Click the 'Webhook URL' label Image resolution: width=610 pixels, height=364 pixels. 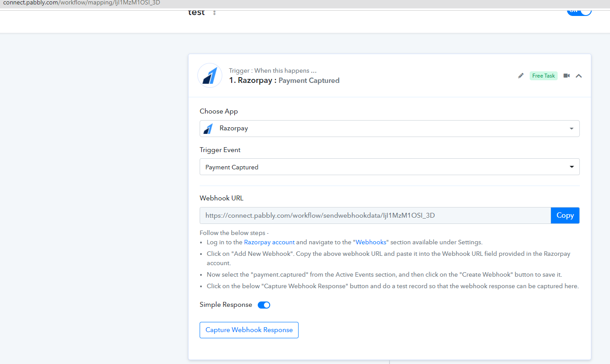coord(221,198)
